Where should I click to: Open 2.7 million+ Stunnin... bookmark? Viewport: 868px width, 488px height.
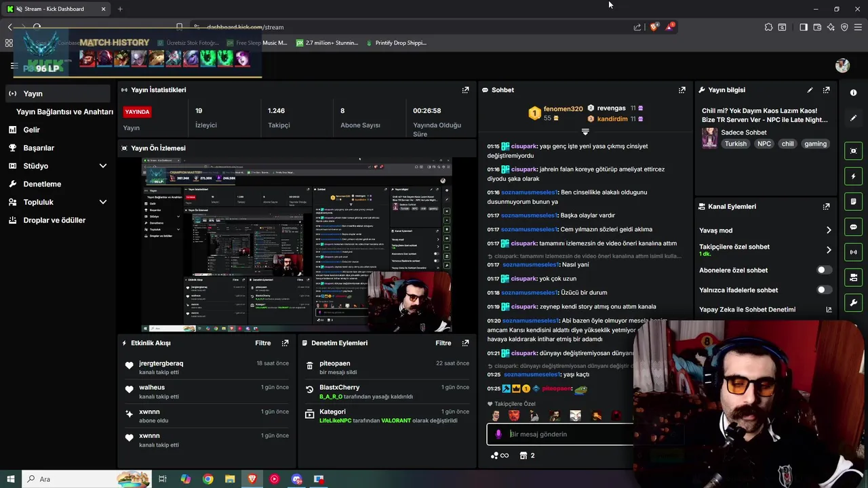(x=327, y=43)
